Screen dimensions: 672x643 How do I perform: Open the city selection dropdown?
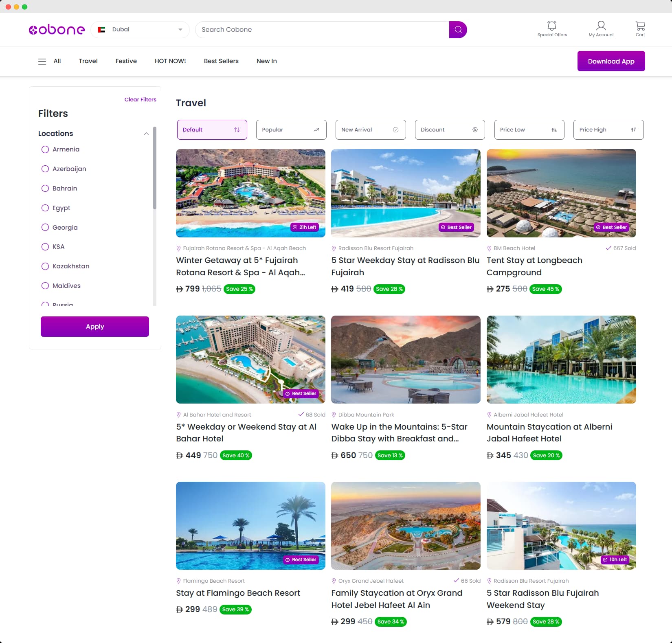180,29
